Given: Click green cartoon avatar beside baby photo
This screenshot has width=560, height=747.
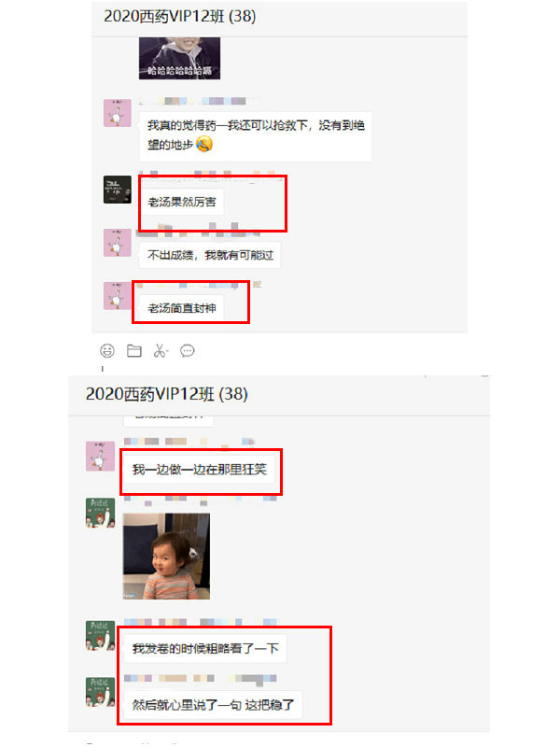Looking at the screenshot, I should pos(101,513).
